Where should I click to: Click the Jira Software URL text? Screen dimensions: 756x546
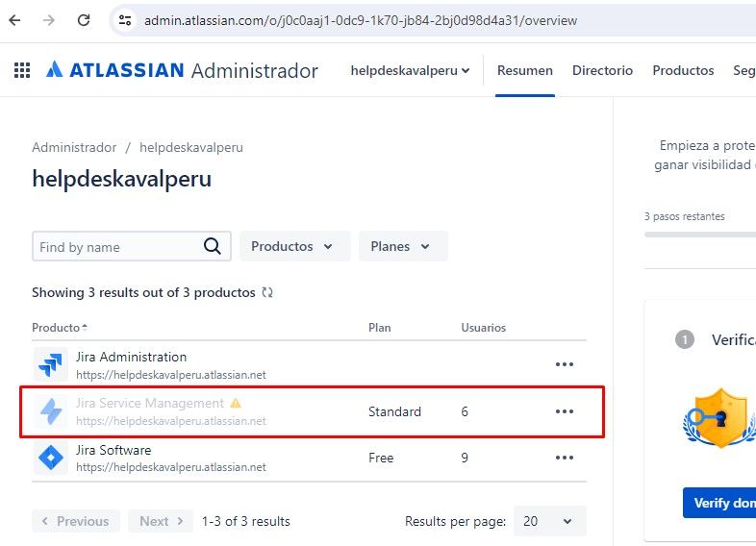click(x=170, y=467)
